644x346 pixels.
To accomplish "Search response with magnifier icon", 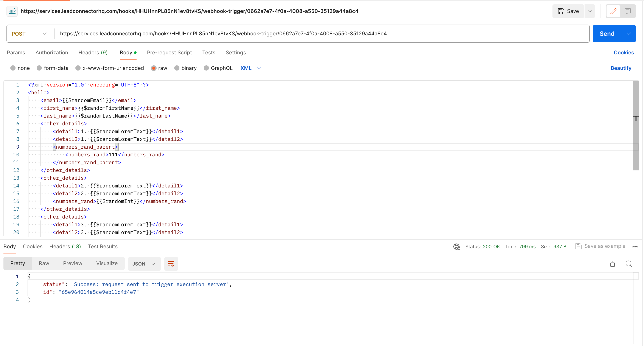I will [x=628, y=264].
